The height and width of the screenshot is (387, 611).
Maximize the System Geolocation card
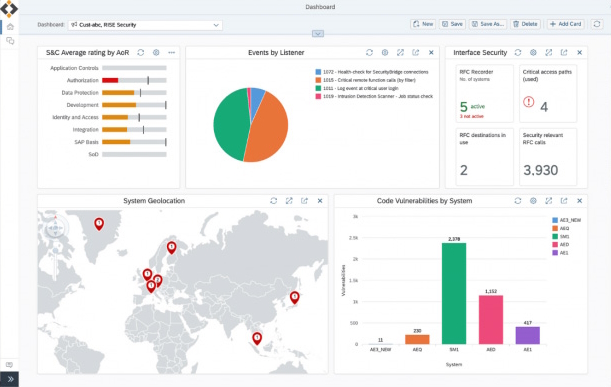point(289,201)
